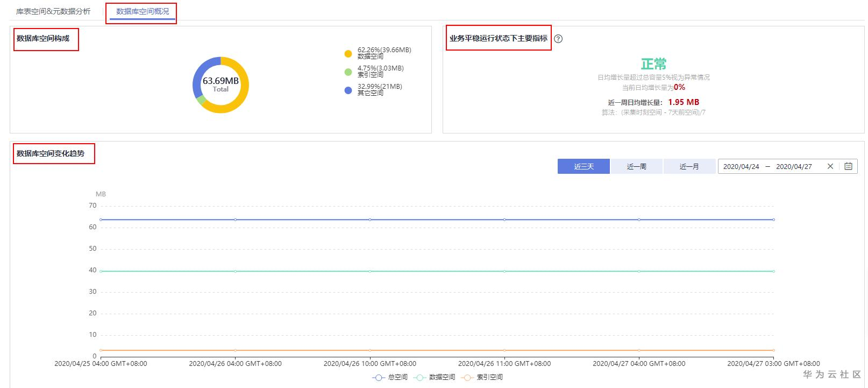The image size is (868, 388).
Task: Toggle 索引空间 series in chart legend
Action: pos(482,377)
